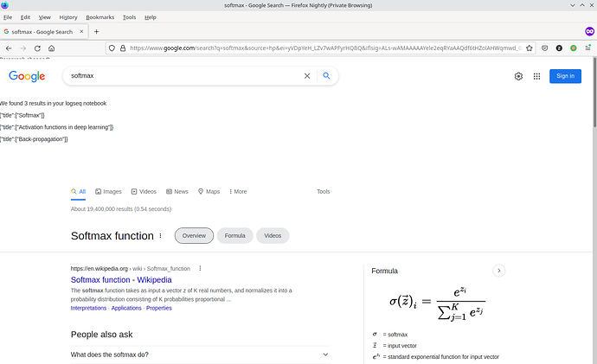Image resolution: width=597 pixels, height=364 pixels.
Task: Select the All results tab
Action: tap(78, 192)
